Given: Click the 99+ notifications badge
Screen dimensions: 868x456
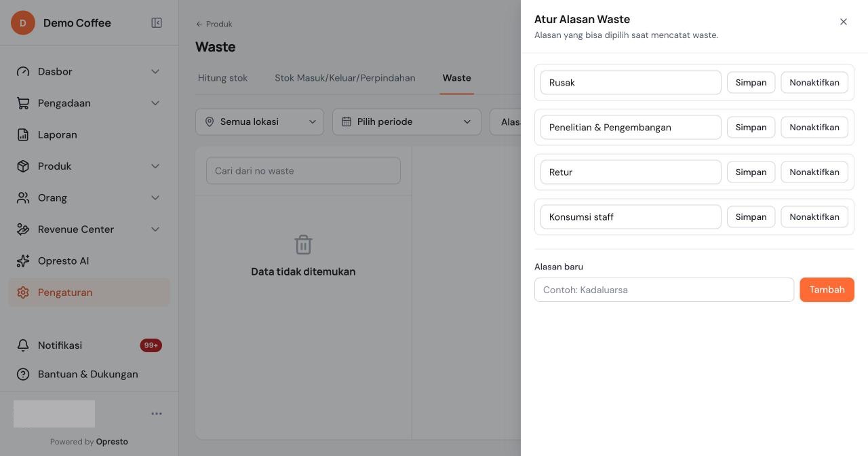Looking at the screenshot, I should 151,345.
